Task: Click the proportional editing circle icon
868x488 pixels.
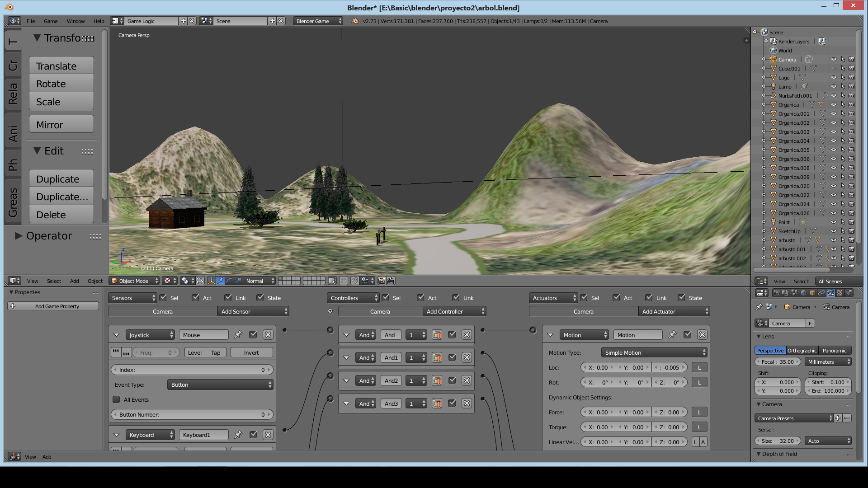Action: click(x=344, y=281)
